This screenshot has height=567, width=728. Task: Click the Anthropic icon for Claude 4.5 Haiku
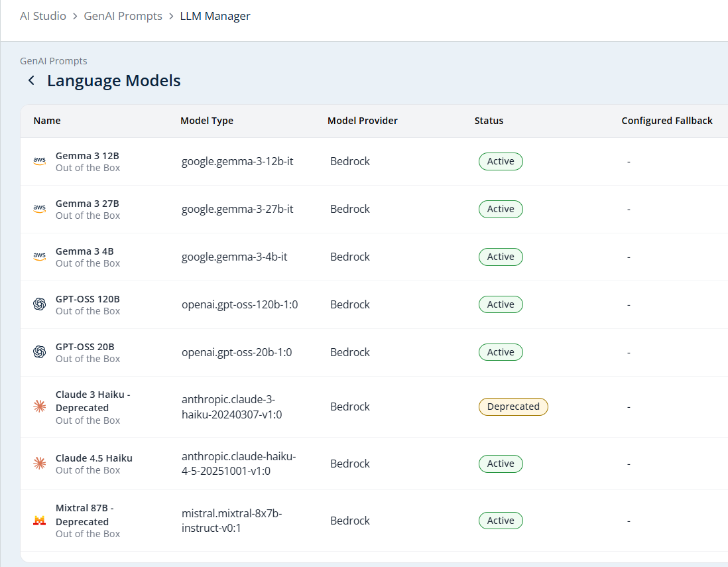[x=40, y=464]
